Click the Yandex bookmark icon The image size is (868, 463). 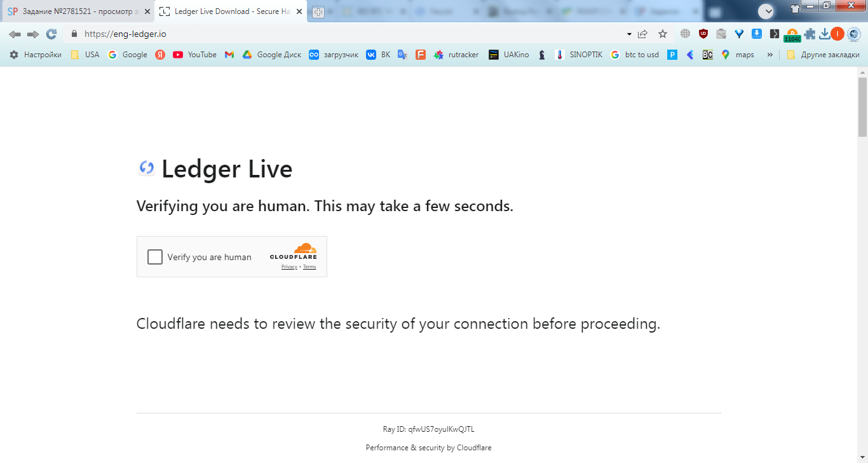tap(160, 55)
